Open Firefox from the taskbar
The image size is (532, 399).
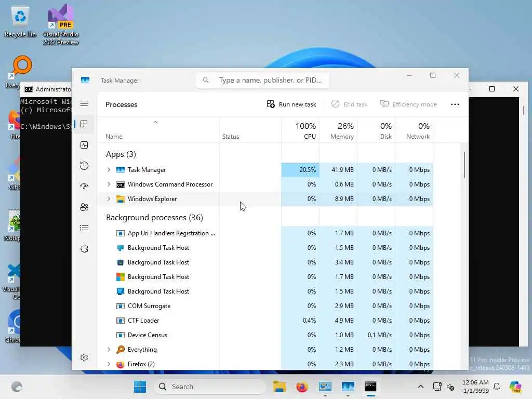(302, 387)
